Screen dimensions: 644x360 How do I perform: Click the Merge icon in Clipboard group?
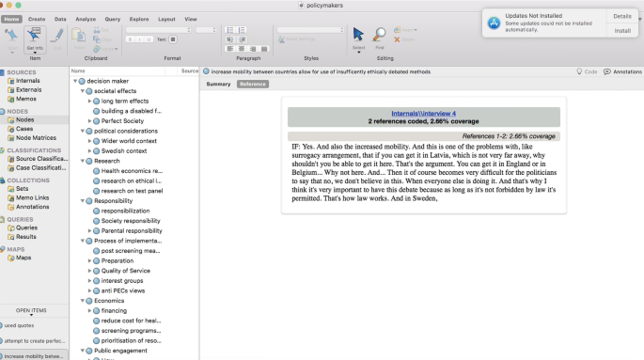click(x=97, y=49)
